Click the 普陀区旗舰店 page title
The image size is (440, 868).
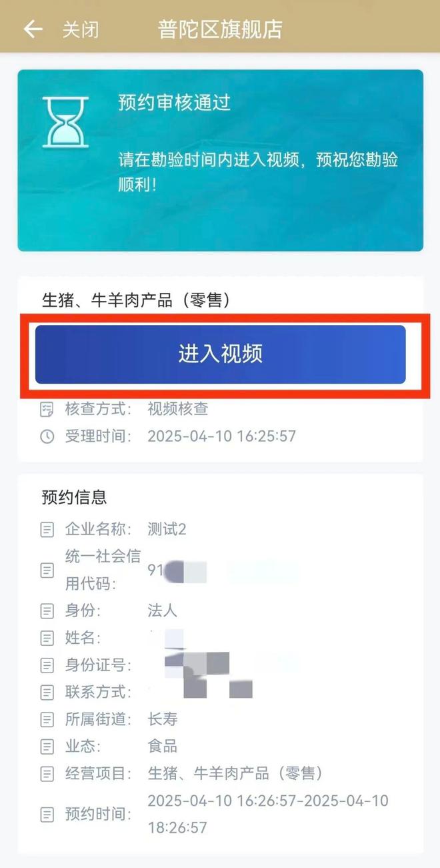click(x=220, y=29)
